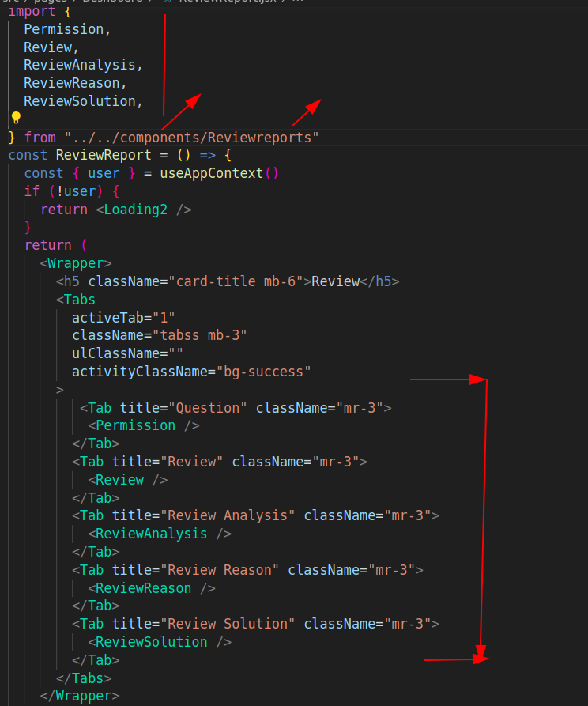Select the Loading2 component tag

click(136, 210)
